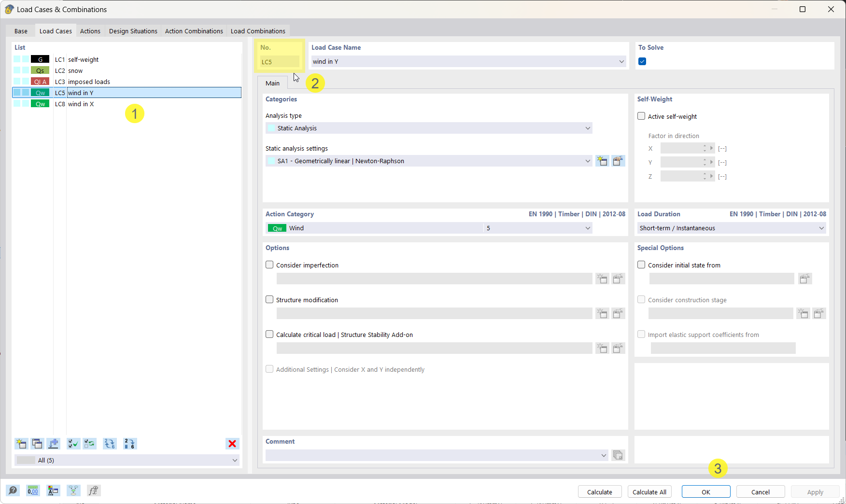This screenshot has width=846, height=504.
Task: Activate all load cases with checkmark icon
Action: point(73,444)
